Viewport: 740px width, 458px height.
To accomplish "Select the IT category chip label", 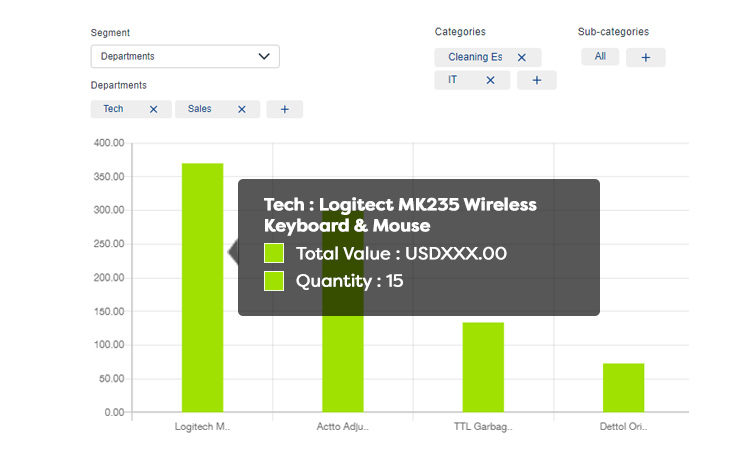I will tap(453, 80).
